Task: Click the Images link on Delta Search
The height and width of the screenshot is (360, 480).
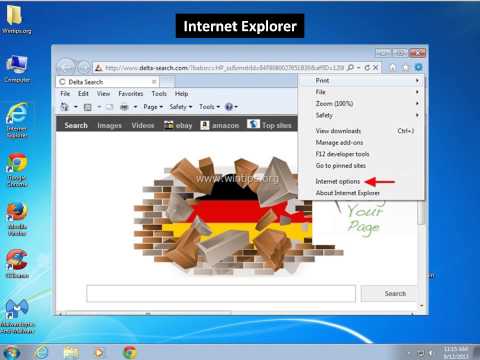Action: click(x=109, y=125)
